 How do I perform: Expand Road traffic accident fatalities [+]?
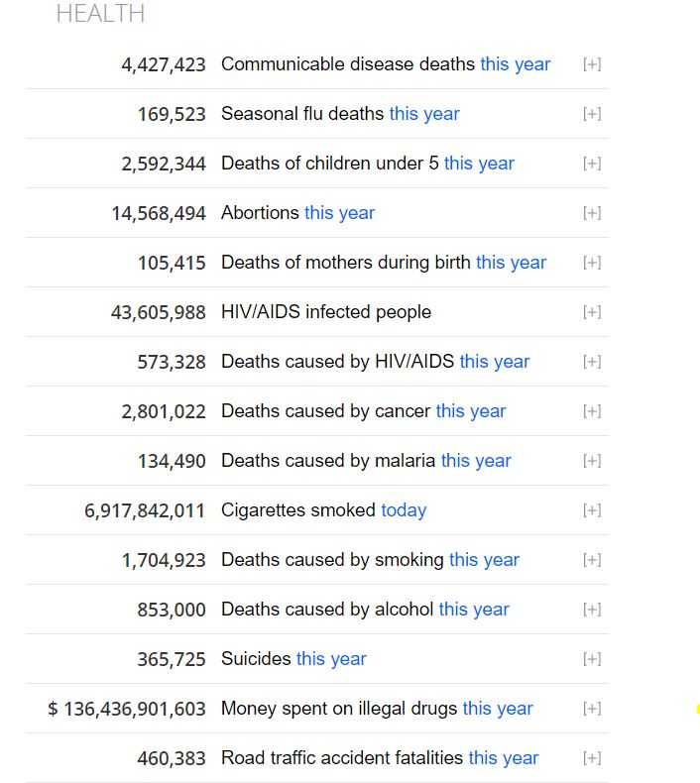(x=592, y=758)
